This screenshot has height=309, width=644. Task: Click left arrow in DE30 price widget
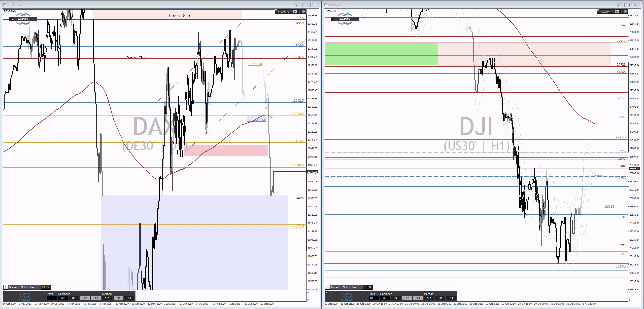pyautogui.click(x=299, y=12)
